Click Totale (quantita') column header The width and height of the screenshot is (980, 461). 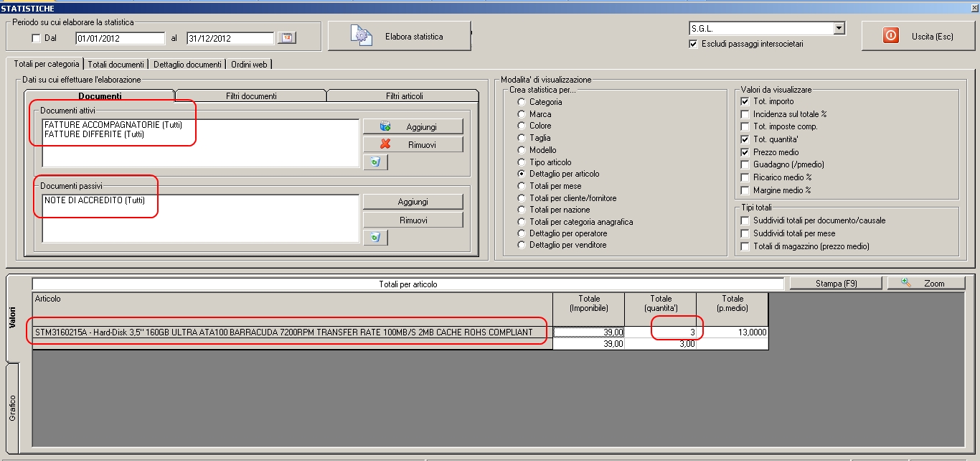click(660, 309)
